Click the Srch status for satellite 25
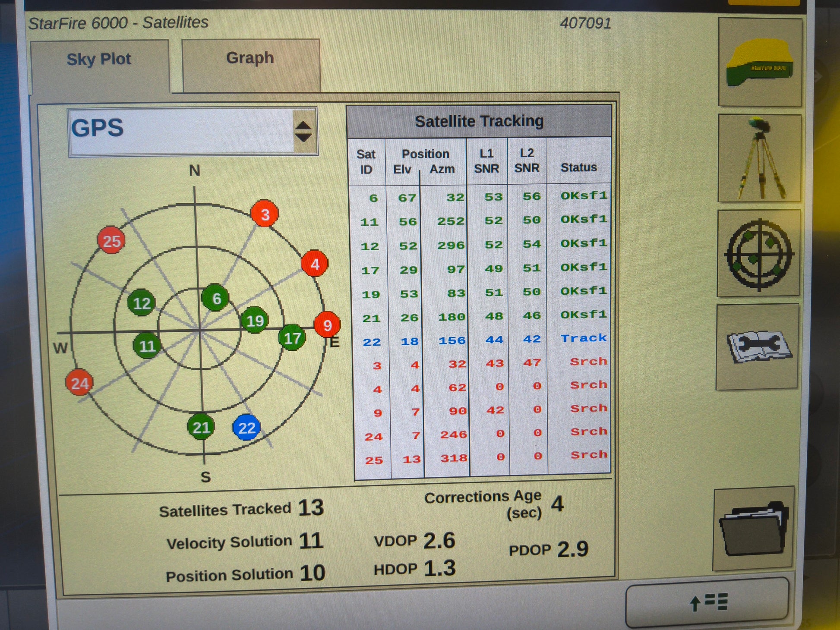 tap(588, 455)
